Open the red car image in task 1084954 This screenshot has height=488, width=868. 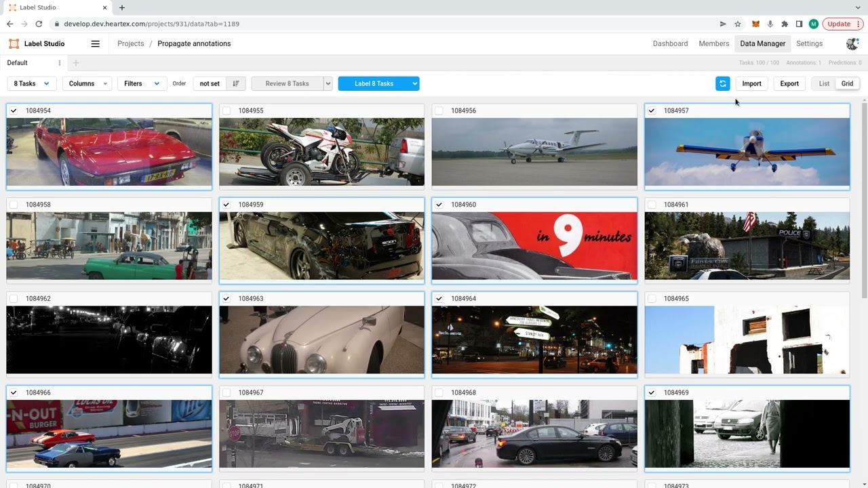point(109,152)
